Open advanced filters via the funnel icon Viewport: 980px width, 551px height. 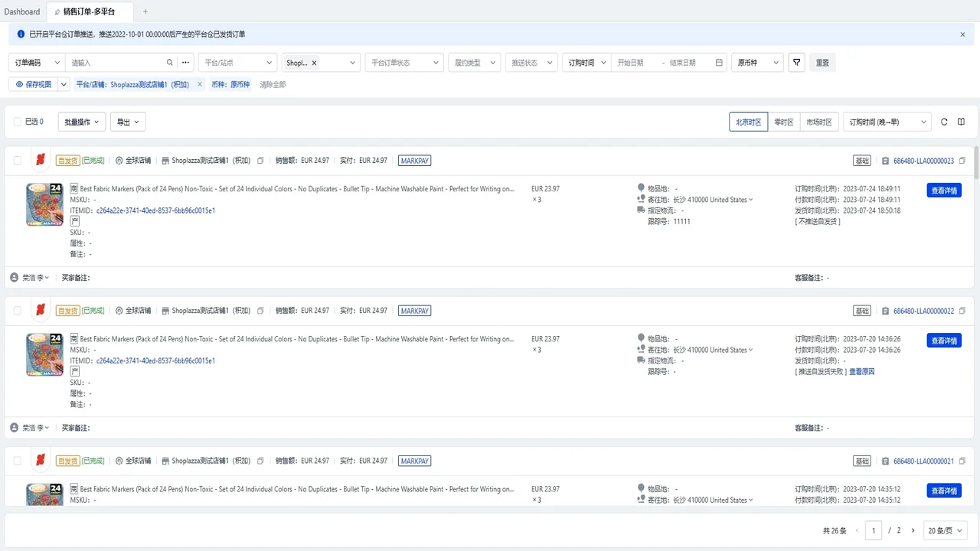click(x=796, y=62)
